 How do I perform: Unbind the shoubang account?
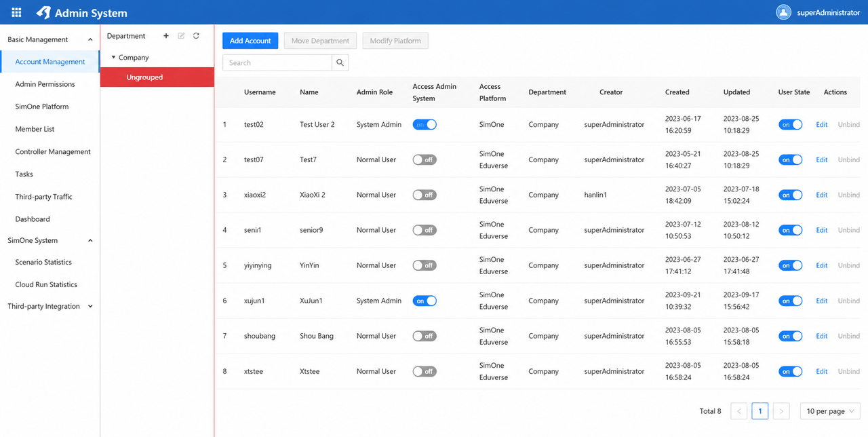pos(849,336)
